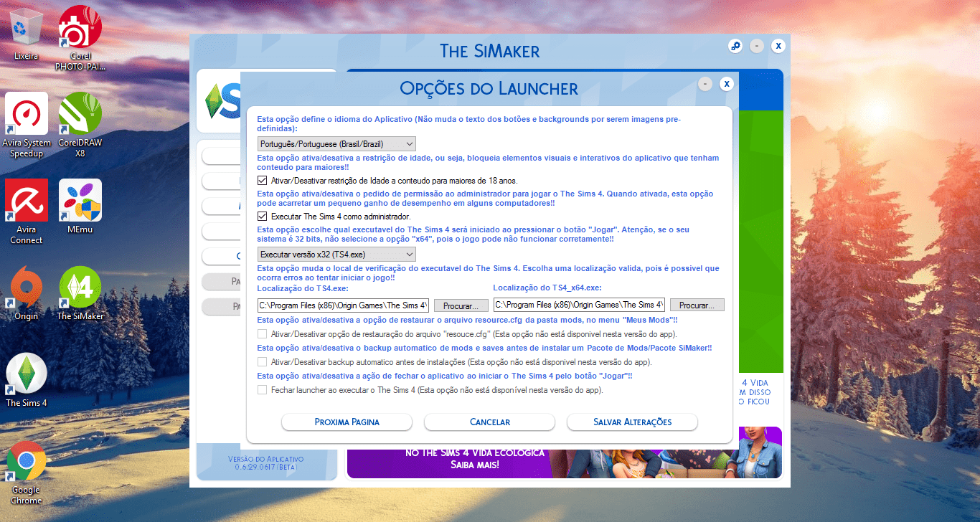Select the Google Chrome desktop icon

coord(27,473)
